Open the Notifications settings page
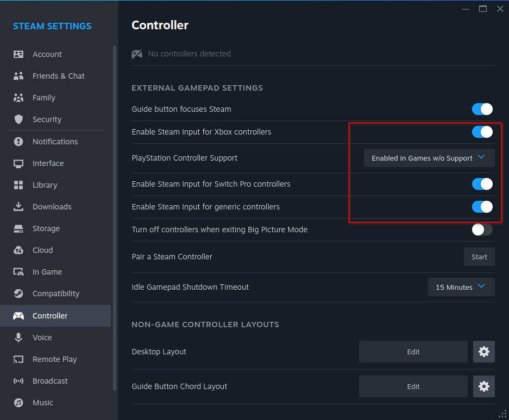Viewport: 509px width, 420px height. click(55, 142)
